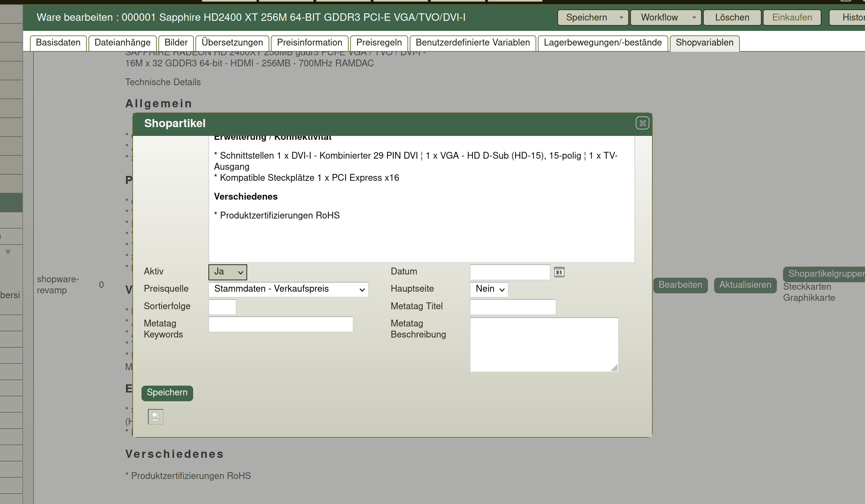The height and width of the screenshot is (504, 865).
Task: Click the Metatag Beschreibung text area
Action: pyautogui.click(x=544, y=345)
